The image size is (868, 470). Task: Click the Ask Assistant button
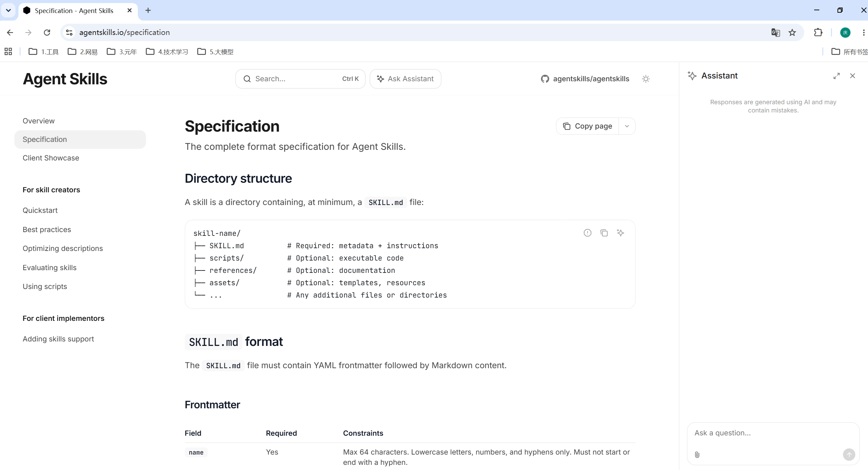(406, 79)
